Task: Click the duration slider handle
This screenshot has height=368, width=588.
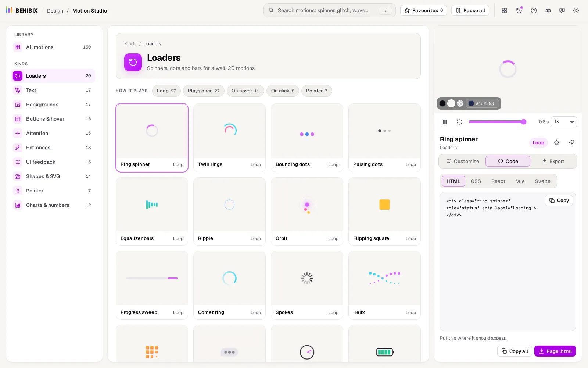Action: pos(524,122)
